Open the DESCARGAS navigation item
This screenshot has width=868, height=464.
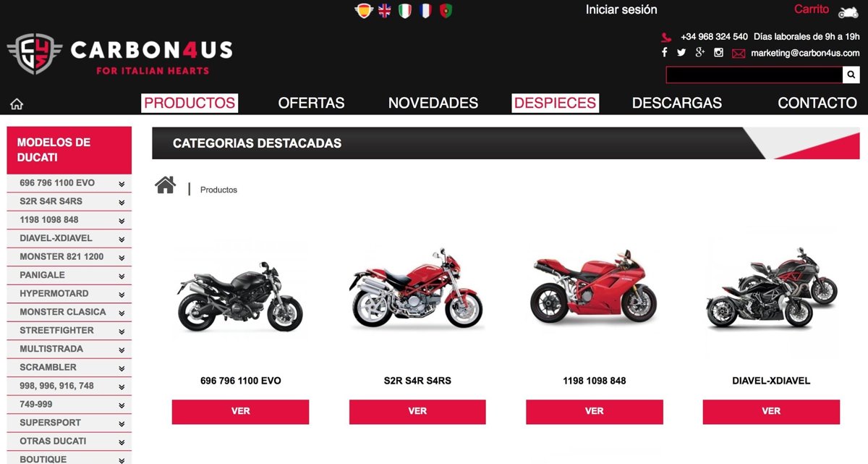[677, 103]
